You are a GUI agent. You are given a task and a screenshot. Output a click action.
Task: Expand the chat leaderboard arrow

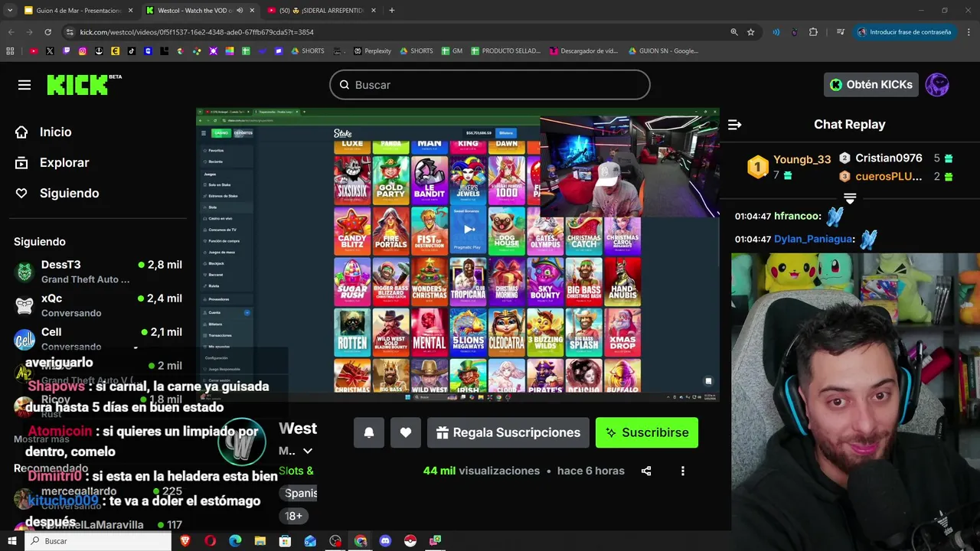tap(850, 198)
